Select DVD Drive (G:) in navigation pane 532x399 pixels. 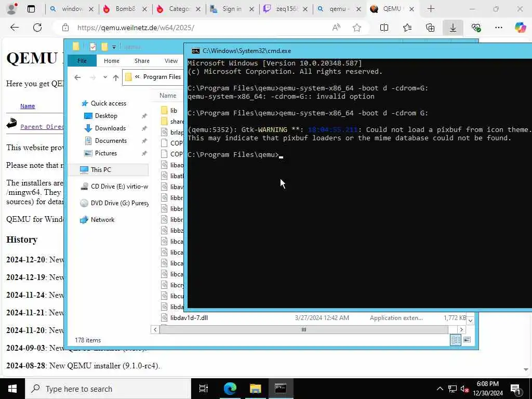[114, 203]
